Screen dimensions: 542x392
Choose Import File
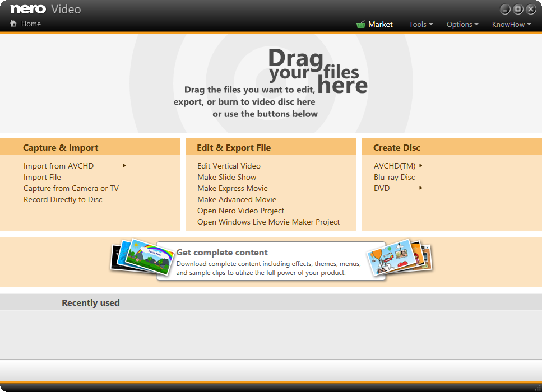[42, 177]
